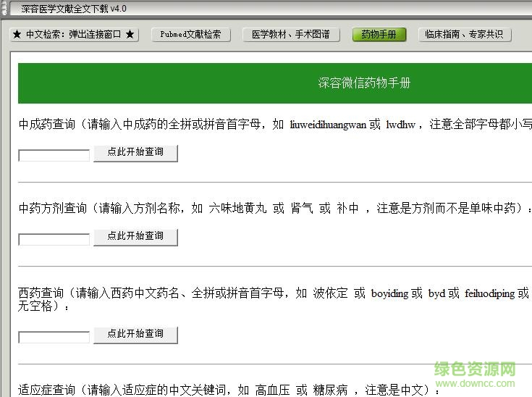
Task: Click the window title 深容医学文献全文下载 v4.0
Action: [74, 9]
